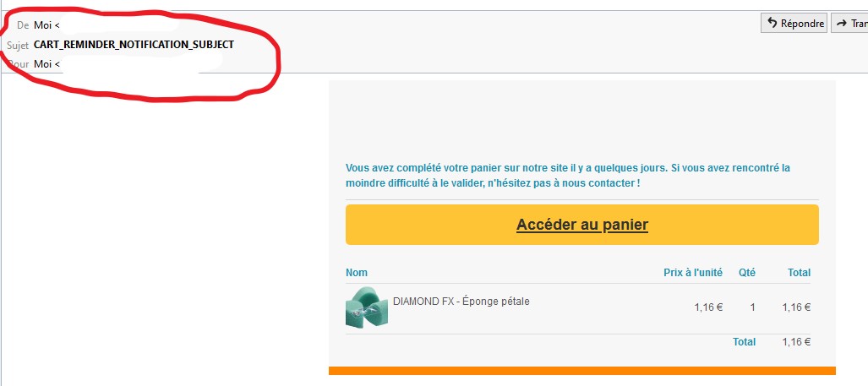
Task: Click the green Éponge pétale product thumbnail
Action: click(367, 307)
